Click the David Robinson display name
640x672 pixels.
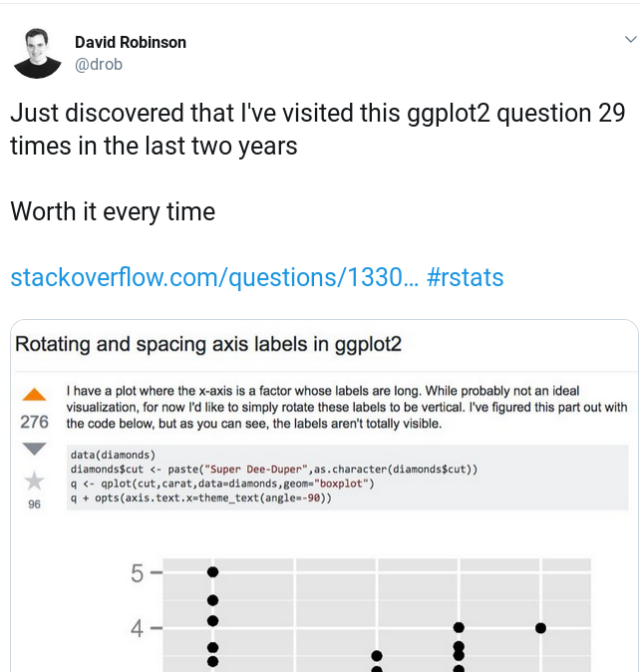pyautogui.click(x=131, y=43)
